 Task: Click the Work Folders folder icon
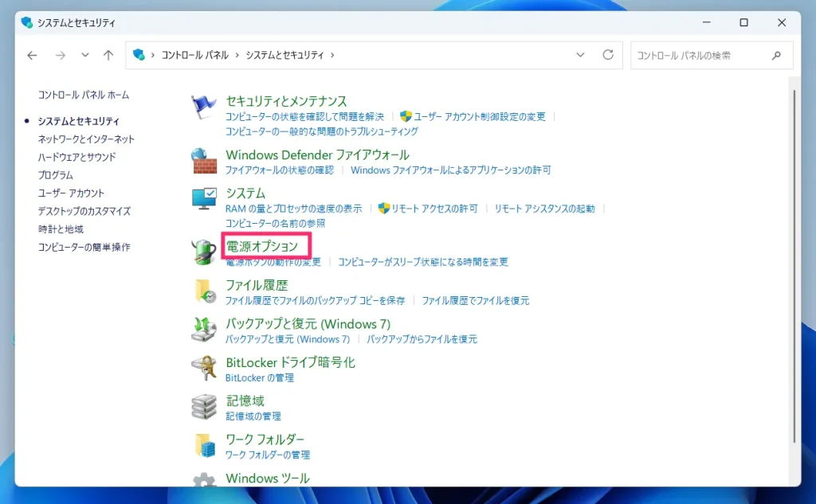[x=204, y=445]
